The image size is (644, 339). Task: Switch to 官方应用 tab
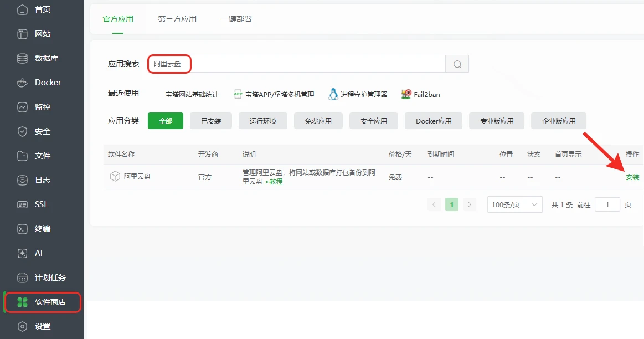coord(118,19)
